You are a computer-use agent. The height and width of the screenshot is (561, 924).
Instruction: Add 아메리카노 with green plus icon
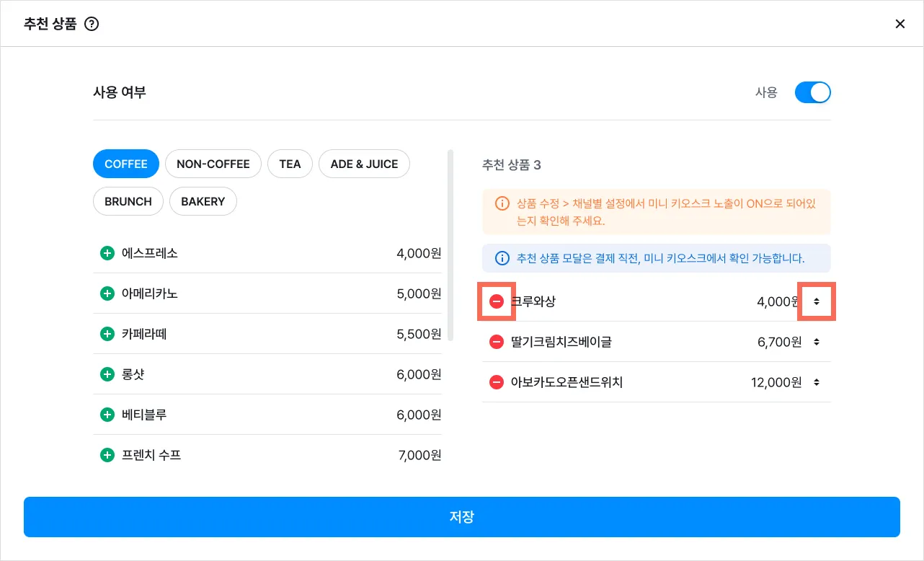(107, 293)
